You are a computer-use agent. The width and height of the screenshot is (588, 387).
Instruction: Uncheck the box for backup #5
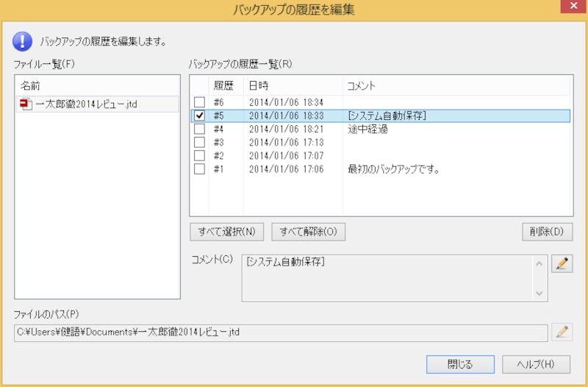tap(199, 116)
